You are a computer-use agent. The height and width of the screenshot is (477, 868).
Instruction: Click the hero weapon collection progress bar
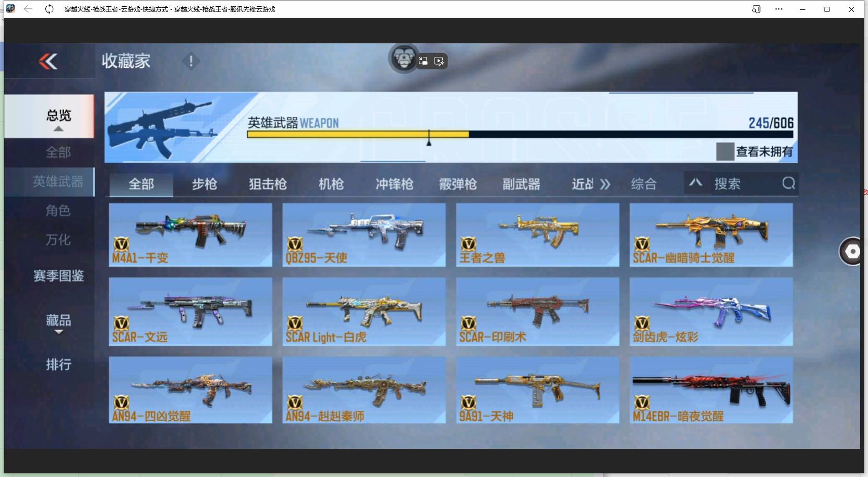(x=520, y=134)
